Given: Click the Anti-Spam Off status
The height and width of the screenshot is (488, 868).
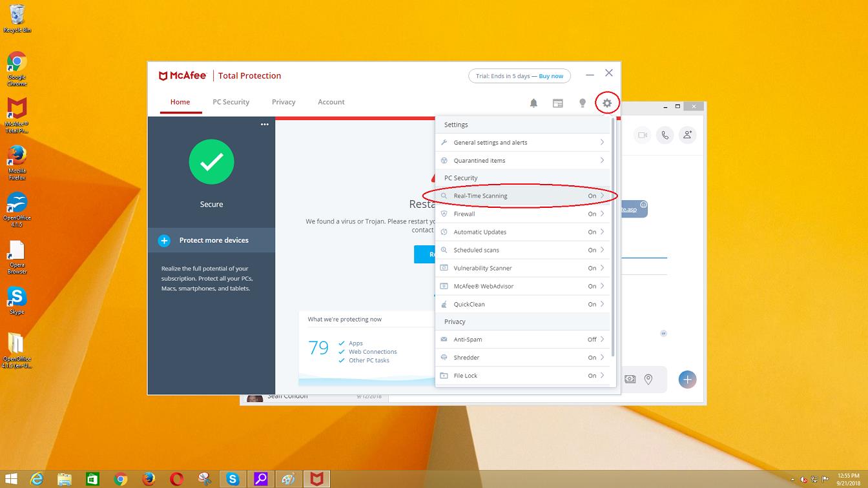Looking at the screenshot, I should [592, 340].
